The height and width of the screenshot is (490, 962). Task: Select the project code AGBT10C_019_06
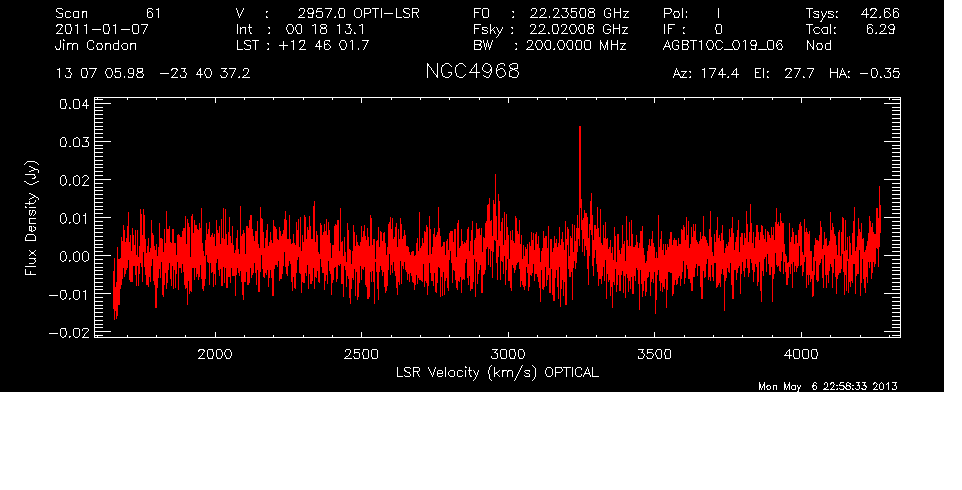click(723, 45)
